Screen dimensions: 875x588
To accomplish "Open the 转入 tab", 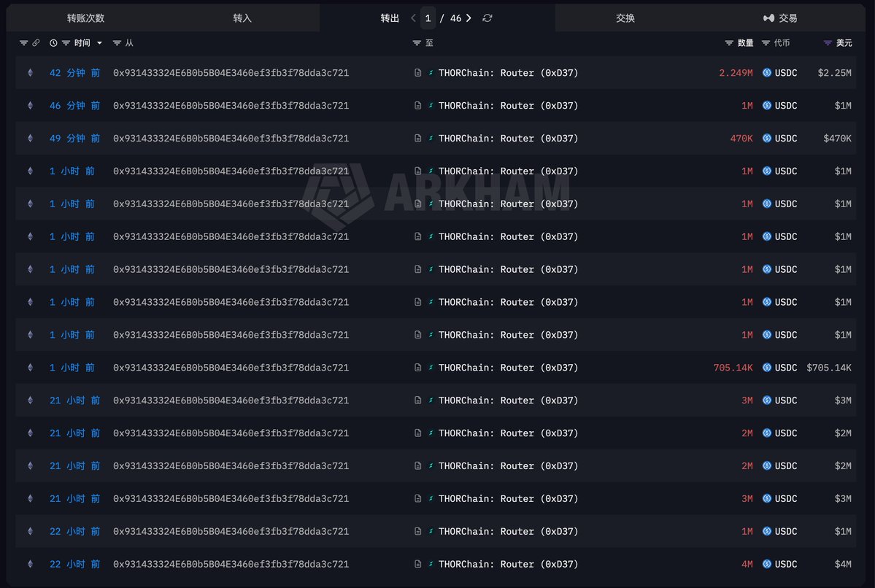I will (x=242, y=18).
